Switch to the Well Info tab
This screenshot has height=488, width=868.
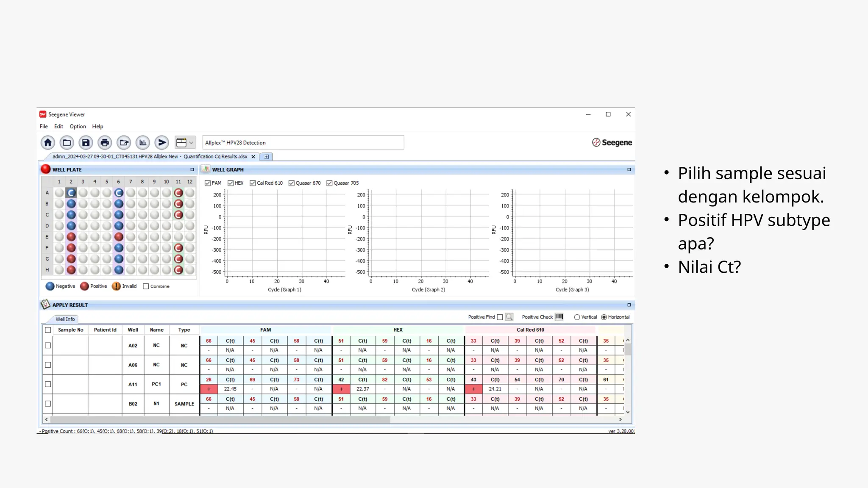click(65, 319)
